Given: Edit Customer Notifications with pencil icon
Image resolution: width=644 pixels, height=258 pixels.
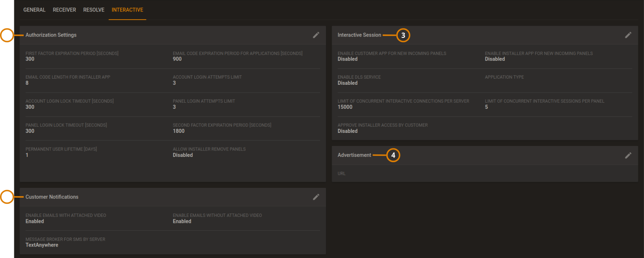Looking at the screenshot, I should (316, 197).
